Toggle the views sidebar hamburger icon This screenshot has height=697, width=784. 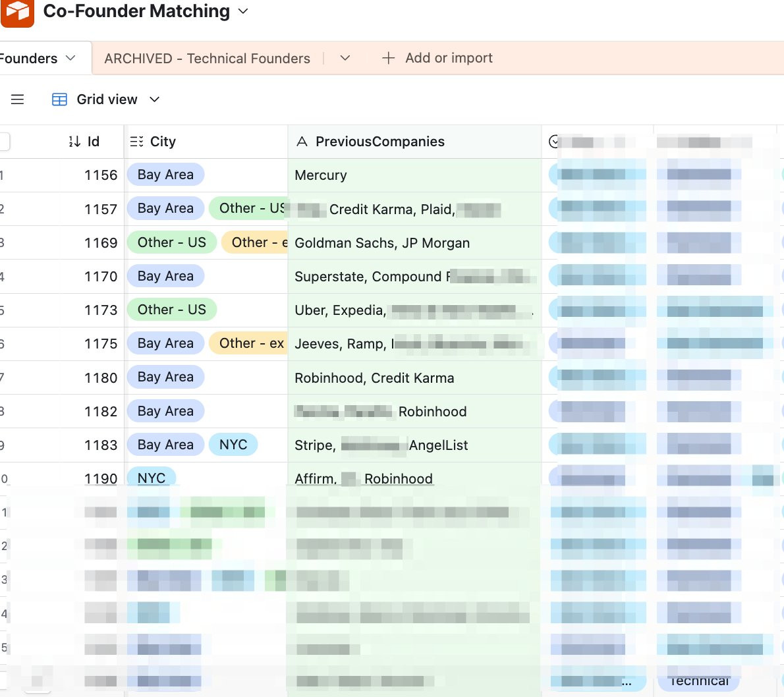point(18,99)
